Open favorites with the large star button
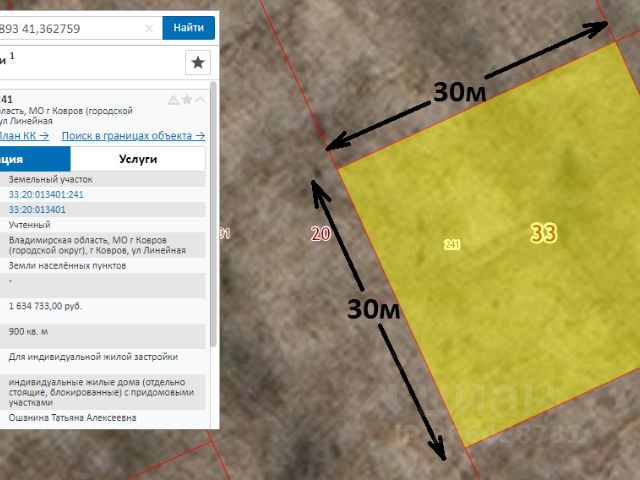640x480 pixels. [x=198, y=62]
